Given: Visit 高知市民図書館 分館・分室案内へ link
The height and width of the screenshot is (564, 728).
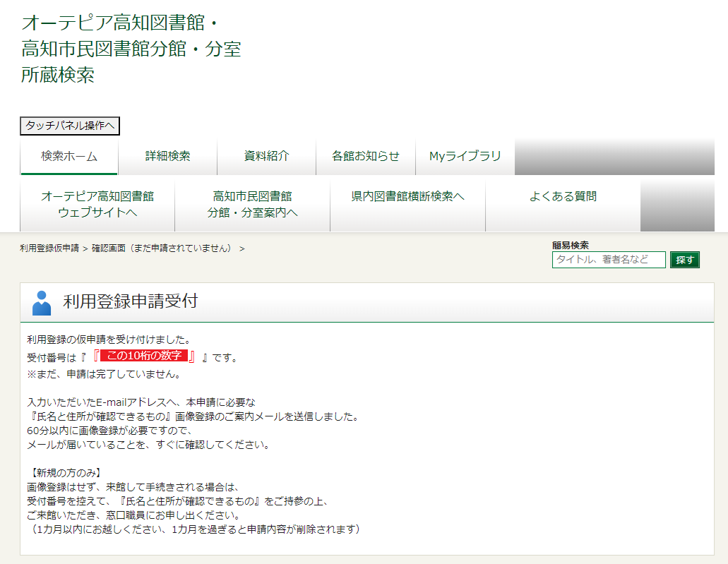Looking at the screenshot, I should [x=253, y=205].
